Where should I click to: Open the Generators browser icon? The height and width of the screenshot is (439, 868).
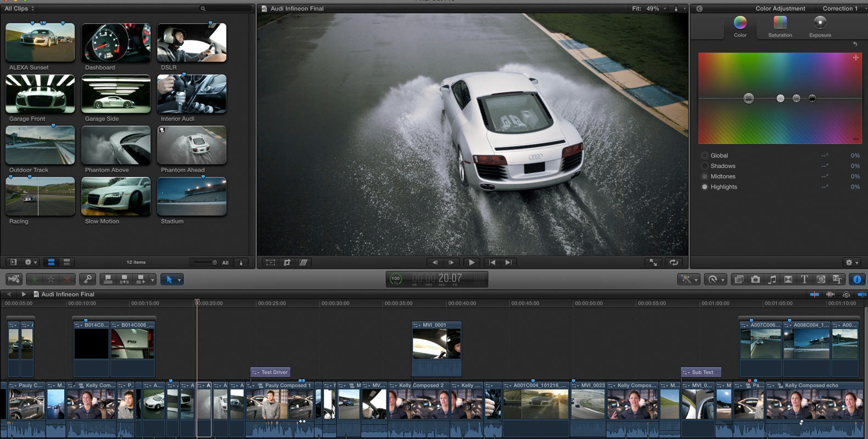click(x=821, y=279)
